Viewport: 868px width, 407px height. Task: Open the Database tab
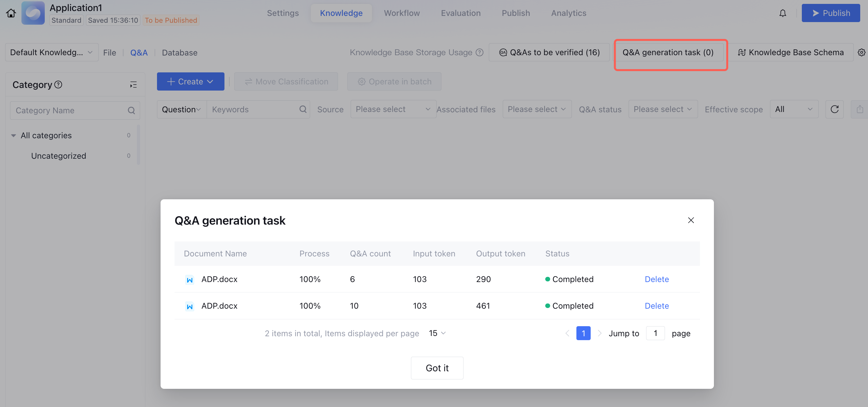point(180,53)
